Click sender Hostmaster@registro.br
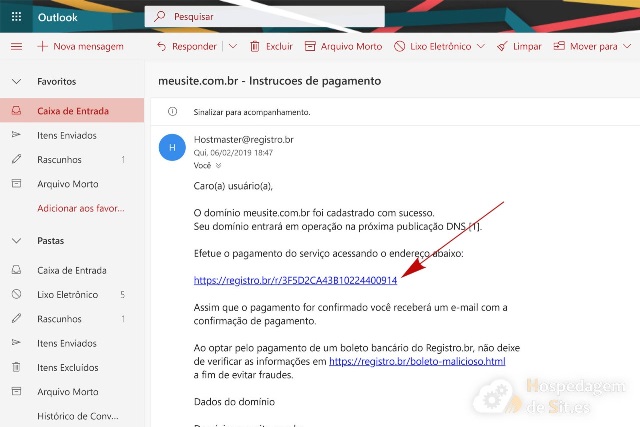The width and height of the screenshot is (640, 427). tap(244, 140)
